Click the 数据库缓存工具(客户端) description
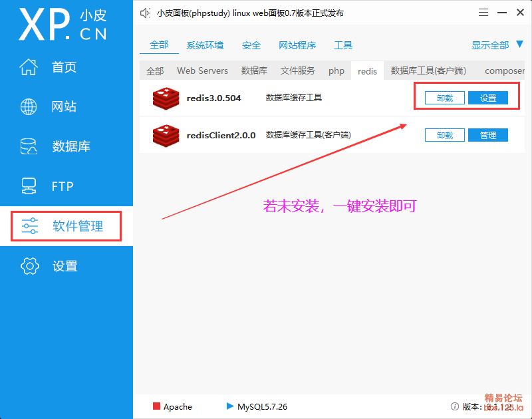 click(308, 135)
